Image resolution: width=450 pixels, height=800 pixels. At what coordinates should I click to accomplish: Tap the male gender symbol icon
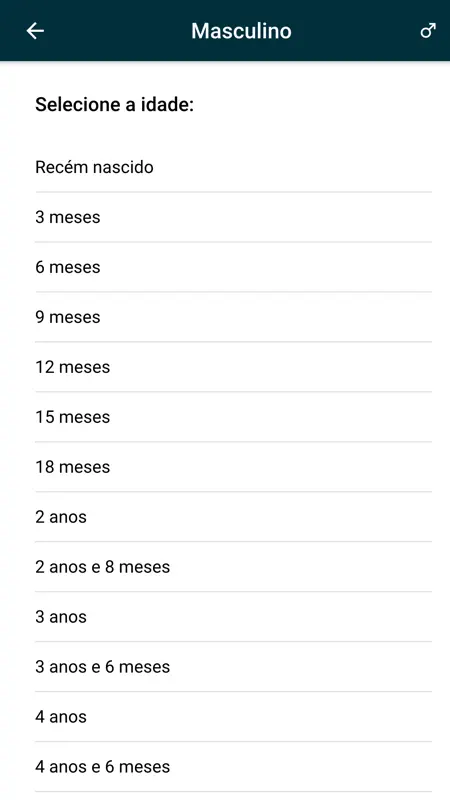tap(428, 31)
